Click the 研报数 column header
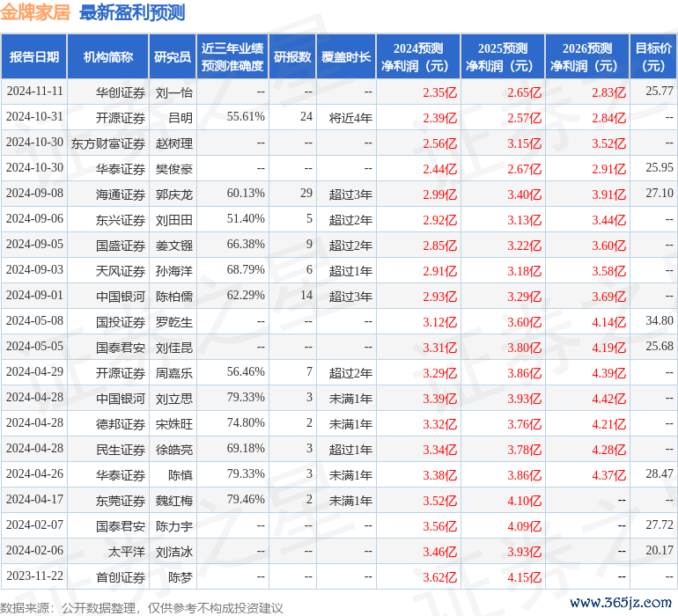The width and height of the screenshot is (678, 616). coord(292,57)
